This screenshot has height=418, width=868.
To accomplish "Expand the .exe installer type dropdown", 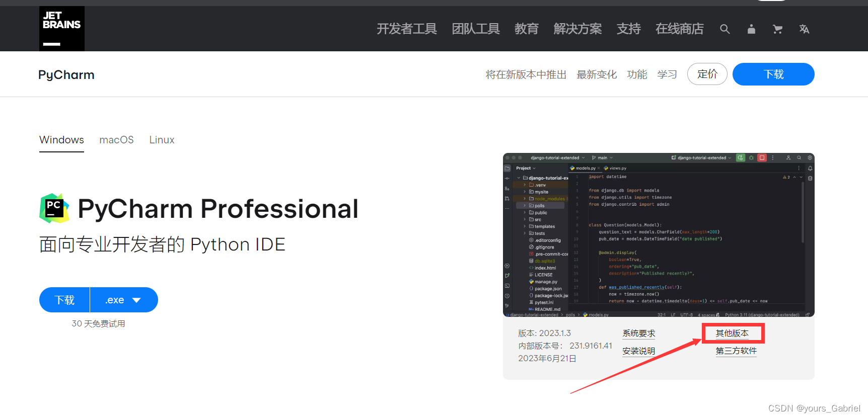I will pyautogui.click(x=124, y=300).
